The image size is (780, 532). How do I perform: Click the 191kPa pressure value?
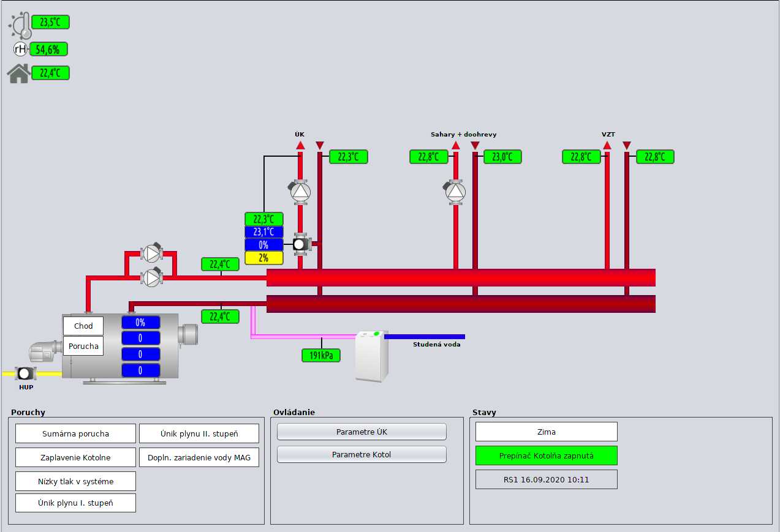pos(321,355)
